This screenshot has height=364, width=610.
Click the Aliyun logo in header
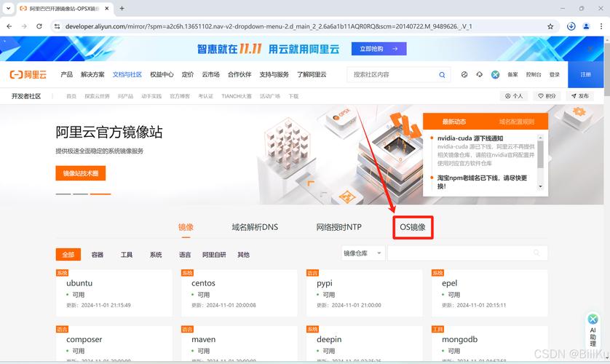pyautogui.click(x=28, y=74)
